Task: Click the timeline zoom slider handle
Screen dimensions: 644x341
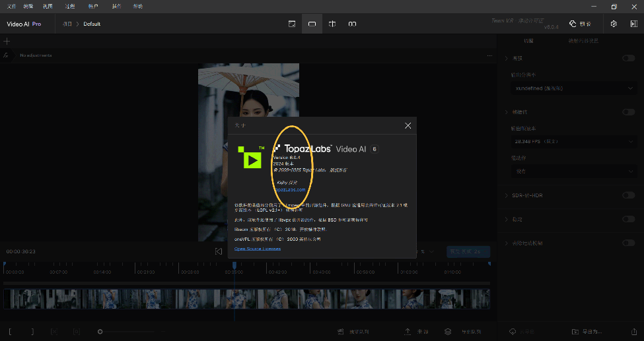Action: 100,332
